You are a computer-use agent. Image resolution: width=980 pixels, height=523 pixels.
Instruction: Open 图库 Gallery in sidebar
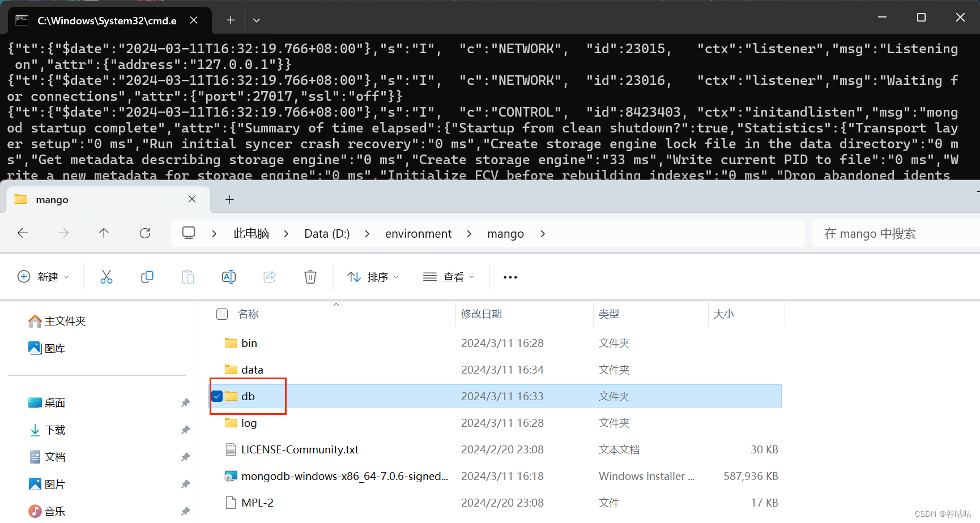(47, 349)
